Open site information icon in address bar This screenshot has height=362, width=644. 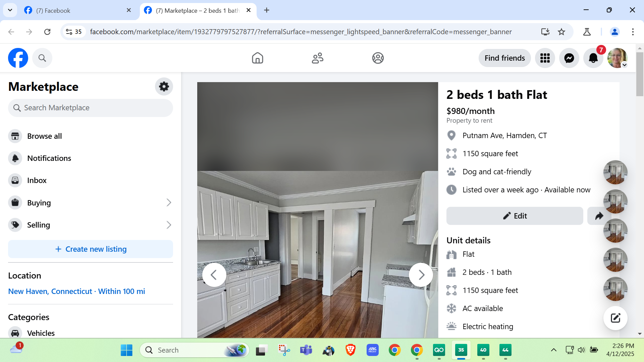tap(74, 32)
